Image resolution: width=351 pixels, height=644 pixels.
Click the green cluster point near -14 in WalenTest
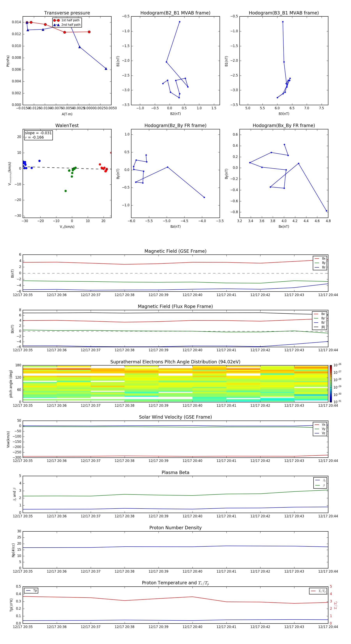[66, 191]
